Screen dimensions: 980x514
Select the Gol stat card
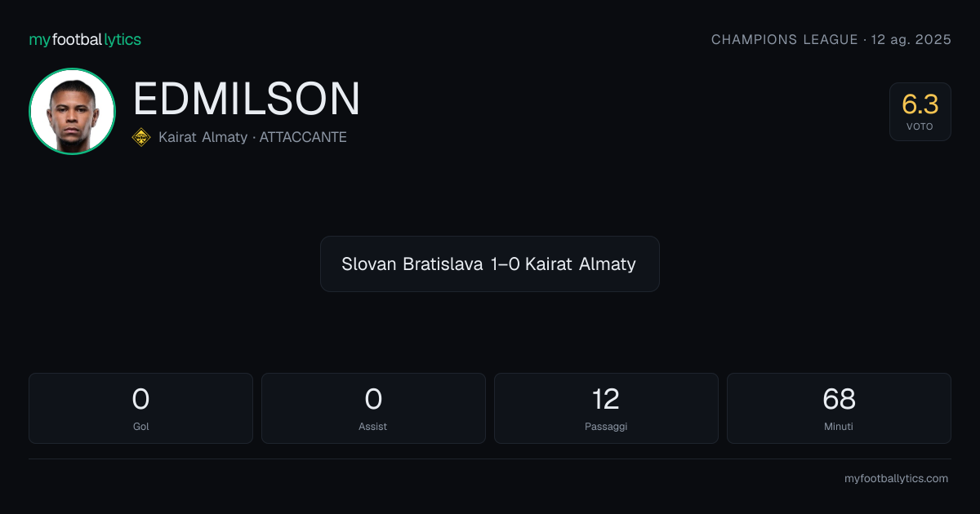coord(140,408)
